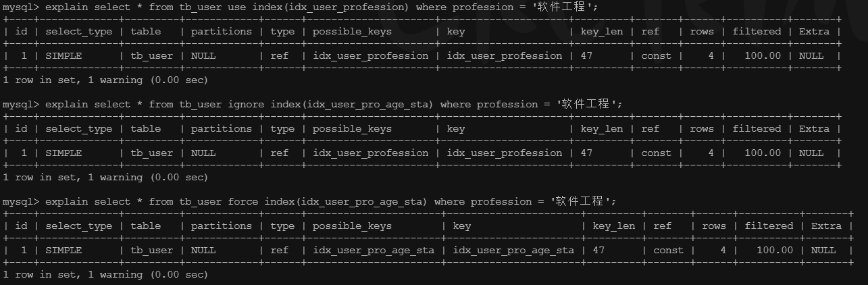Image resolution: width=868 pixels, height=285 pixels.
Task: Click the 'select_type' header in first table
Action: click(x=79, y=32)
